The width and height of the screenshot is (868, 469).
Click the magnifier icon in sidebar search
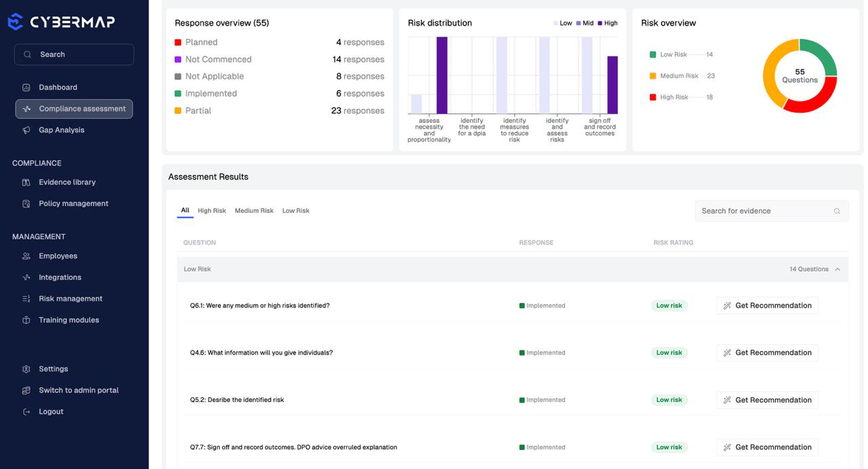coord(27,54)
